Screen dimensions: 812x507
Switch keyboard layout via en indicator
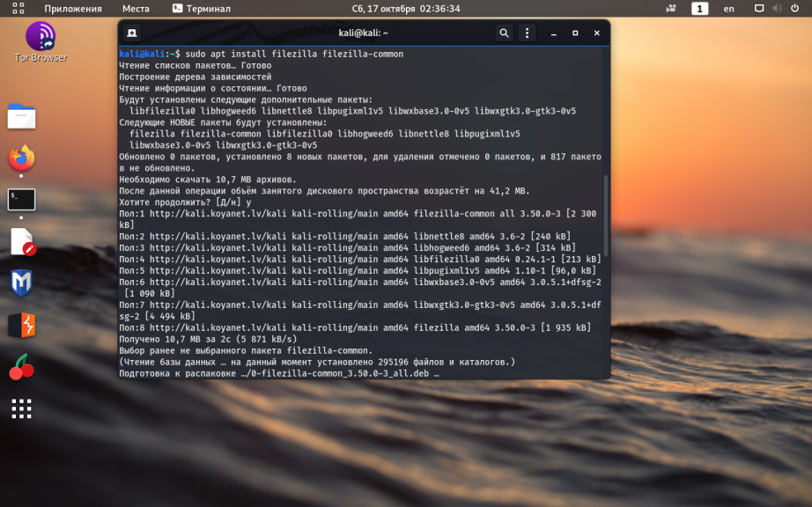click(x=728, y=8)
